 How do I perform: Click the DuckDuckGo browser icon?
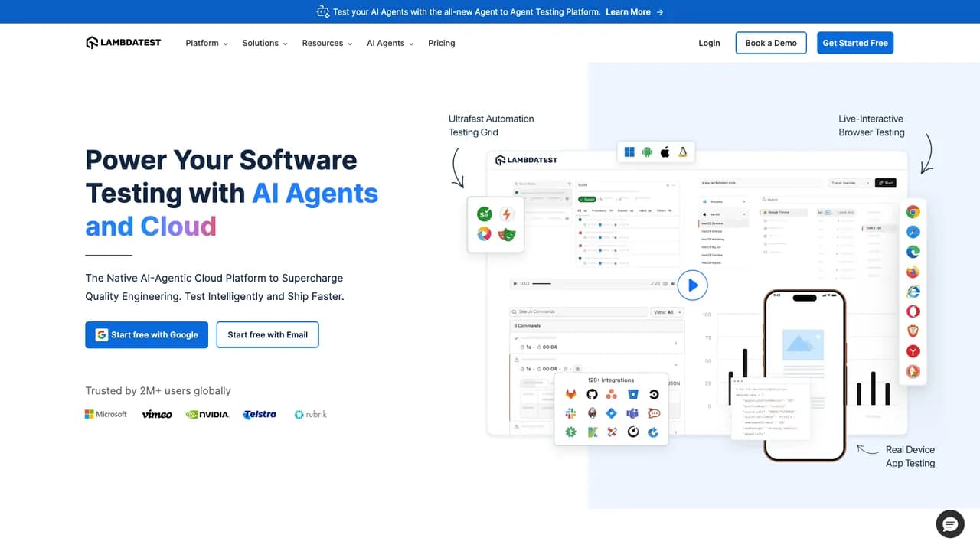[x=913, y=371]
